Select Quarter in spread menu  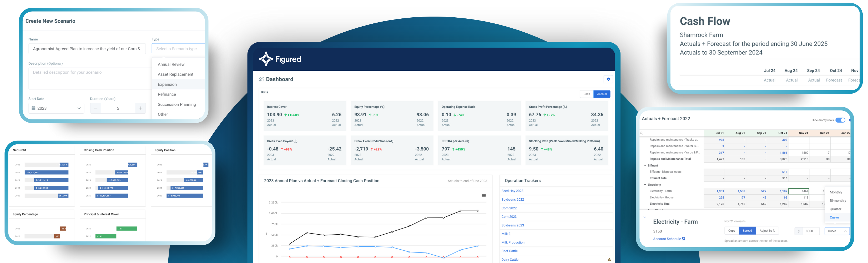[835, 209]
